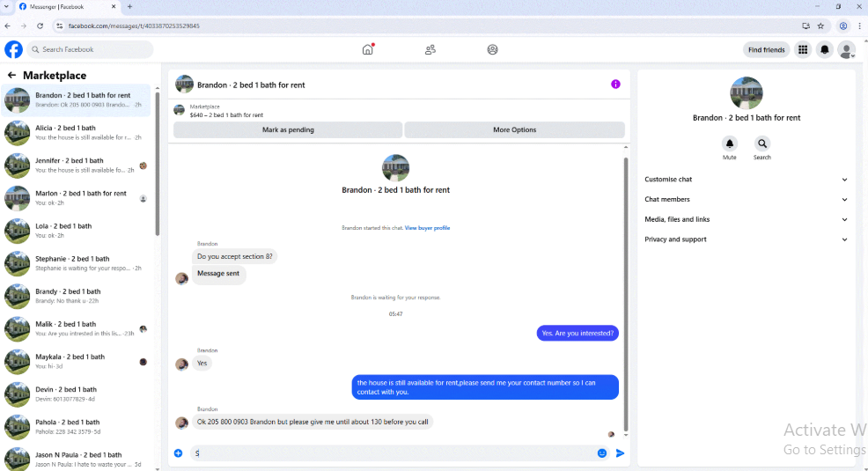The height and width of the screenshot is (471, 868).
Task: Click 'Do you accept section 8?' message
Action: click(235, 257)
